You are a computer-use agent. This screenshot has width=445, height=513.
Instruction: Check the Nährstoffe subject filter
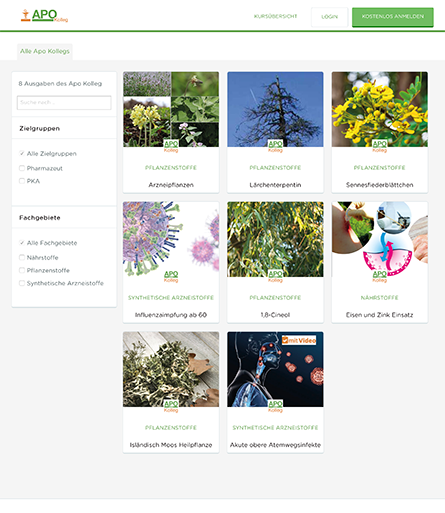pos(22,257)
